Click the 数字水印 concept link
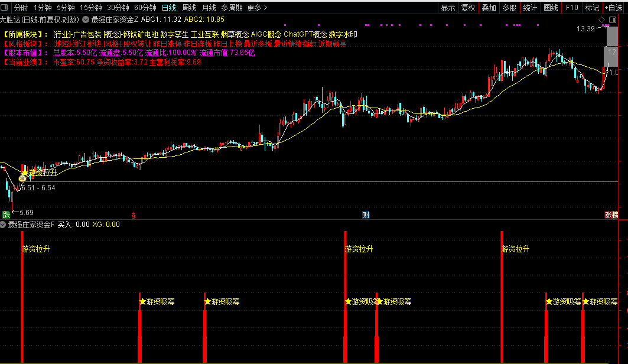 point(343,35)
